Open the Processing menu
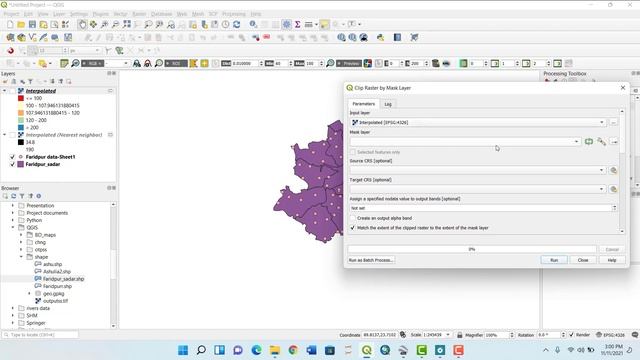The width and height of the screenshot is (640, 360). coord(233,14)
